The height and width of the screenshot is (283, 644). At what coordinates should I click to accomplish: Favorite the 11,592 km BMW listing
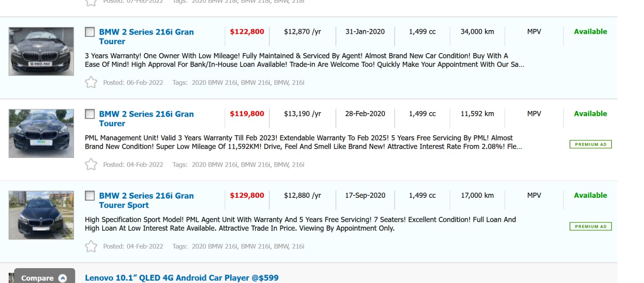(x=91, y=164)
